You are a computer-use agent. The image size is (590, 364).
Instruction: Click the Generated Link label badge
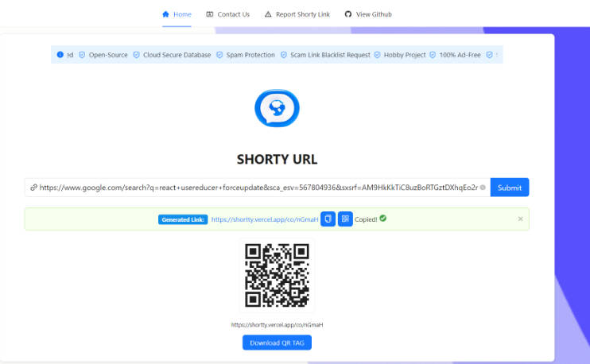click(x=183, y=219)
